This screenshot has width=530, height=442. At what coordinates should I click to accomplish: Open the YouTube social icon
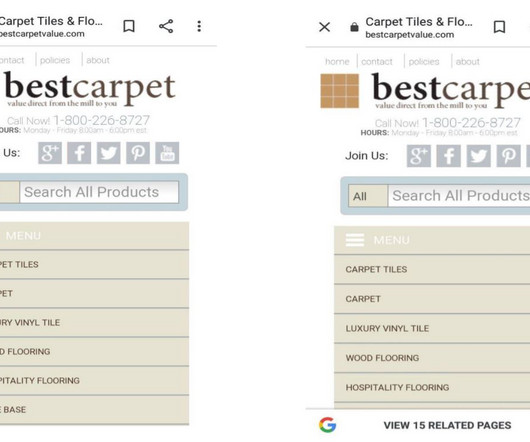167,153
